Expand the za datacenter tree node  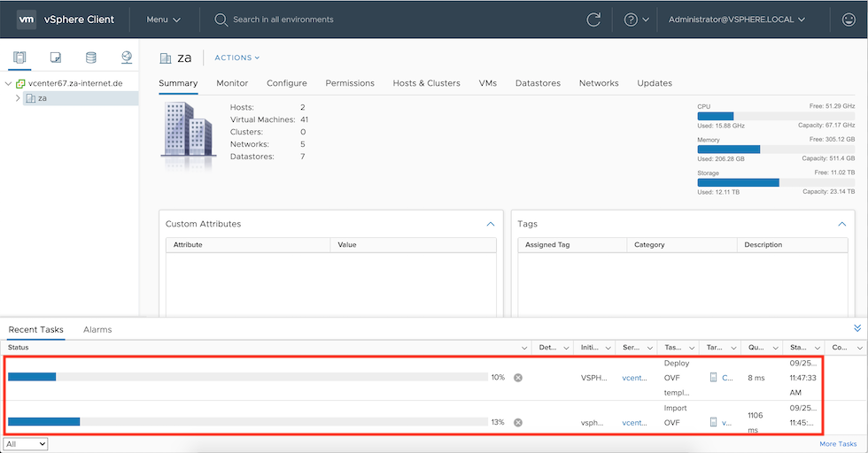(x=18, y=98)
